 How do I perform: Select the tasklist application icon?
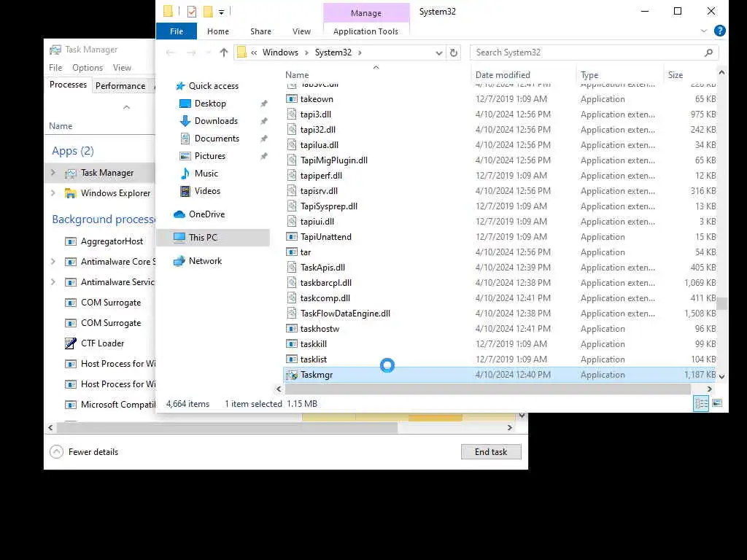click(x=292, y=359)
